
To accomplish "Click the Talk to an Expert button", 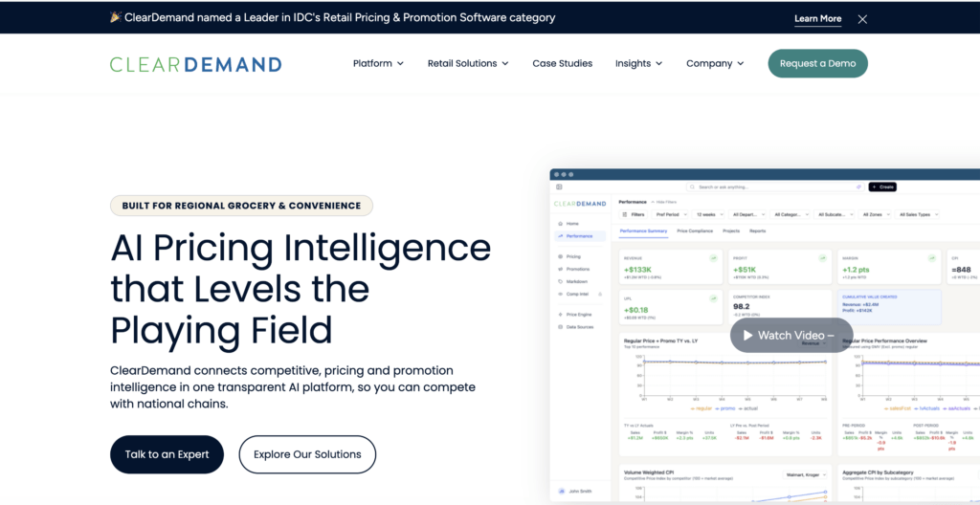I will click(167, 454).
